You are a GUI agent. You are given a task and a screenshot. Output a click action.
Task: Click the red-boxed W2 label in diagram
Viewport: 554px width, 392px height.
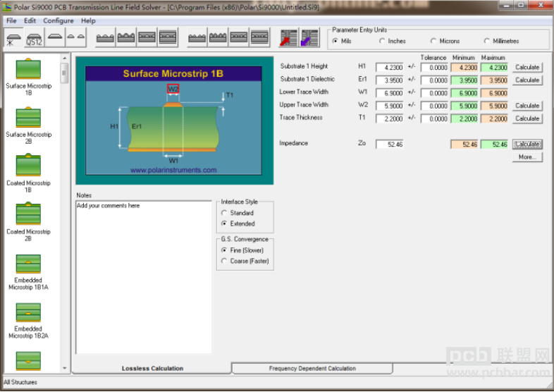[x=173, y=89]
